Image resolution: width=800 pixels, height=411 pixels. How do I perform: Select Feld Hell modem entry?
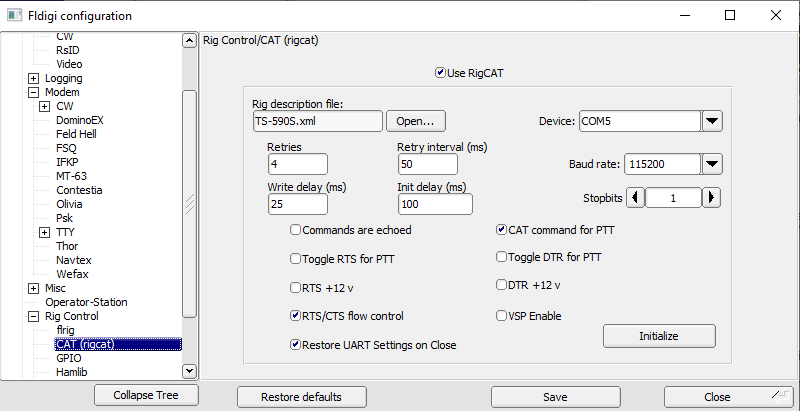point(77,134)
